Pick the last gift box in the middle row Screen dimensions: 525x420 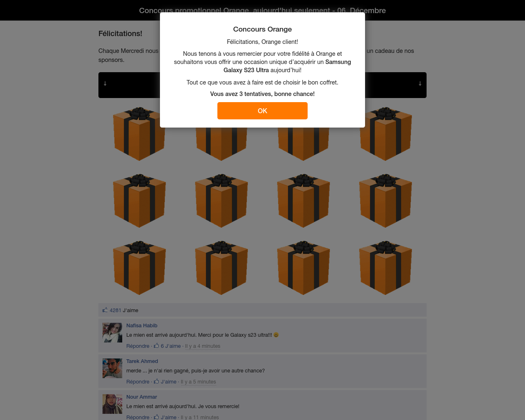click(386, 201)
